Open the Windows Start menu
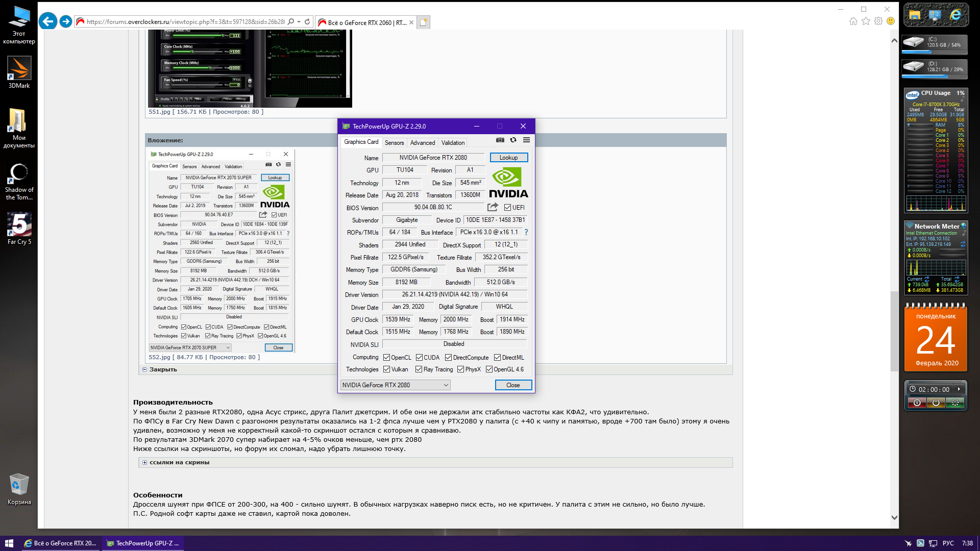 pos(9,543)
